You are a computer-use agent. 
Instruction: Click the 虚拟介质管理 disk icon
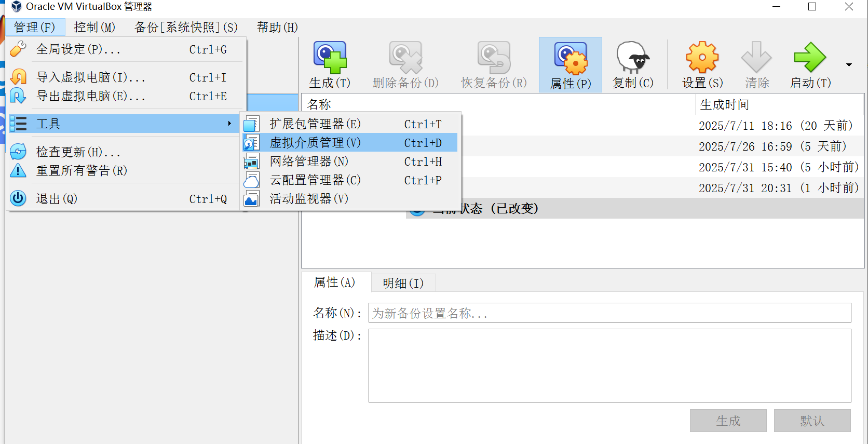coord(252,142)
